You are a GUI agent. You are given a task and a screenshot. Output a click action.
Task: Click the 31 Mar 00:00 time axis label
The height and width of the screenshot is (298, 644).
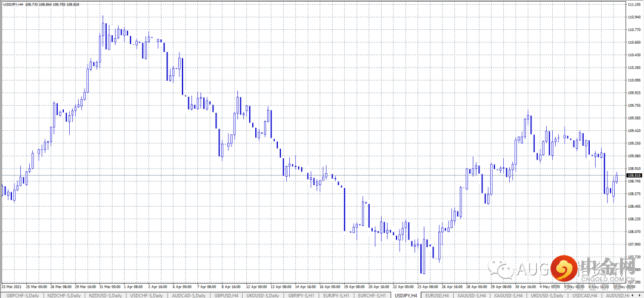click(110, 286)
